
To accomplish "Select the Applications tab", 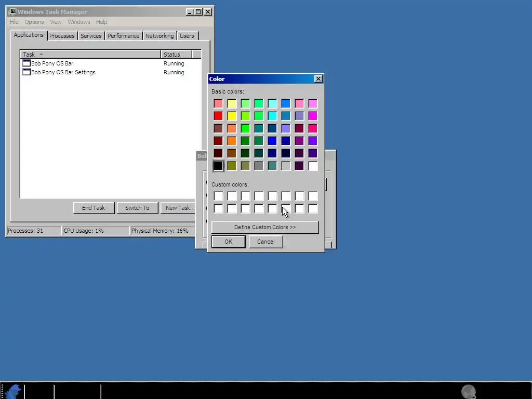I will (x=29, y=35).
